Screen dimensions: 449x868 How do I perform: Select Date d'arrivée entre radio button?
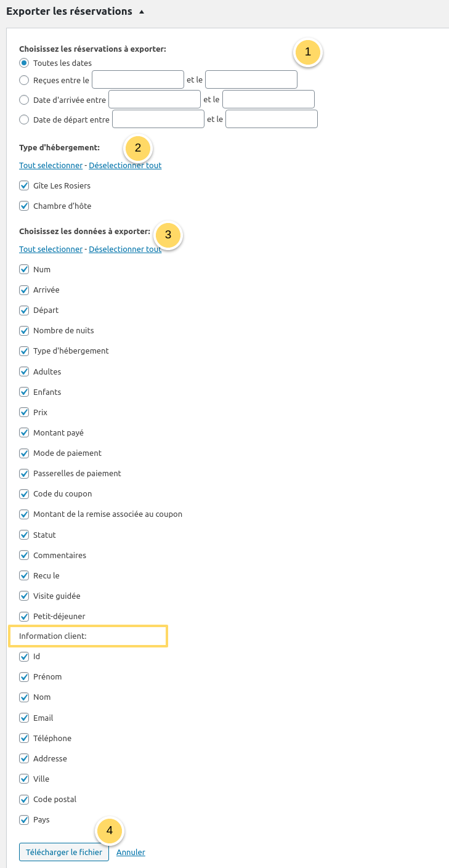(x=24, y=100)
